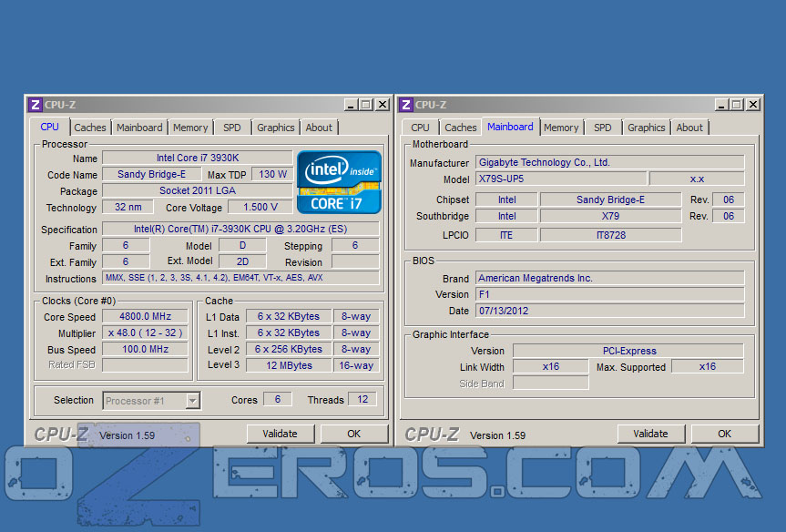Open Memory tab in left CPU-Z window
The height and width of the screenshot is (532, 786).
pyautogui.click(x=190, y=128)
